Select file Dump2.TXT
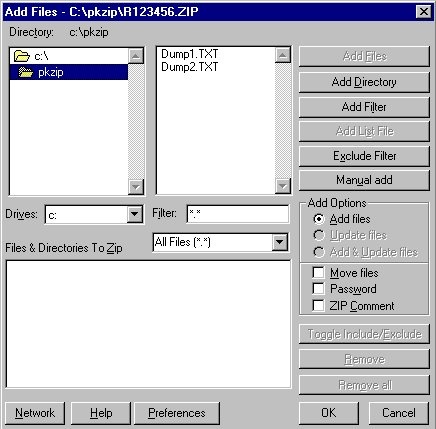The width and height of the screenshot is (436, 429). [189, 67]
